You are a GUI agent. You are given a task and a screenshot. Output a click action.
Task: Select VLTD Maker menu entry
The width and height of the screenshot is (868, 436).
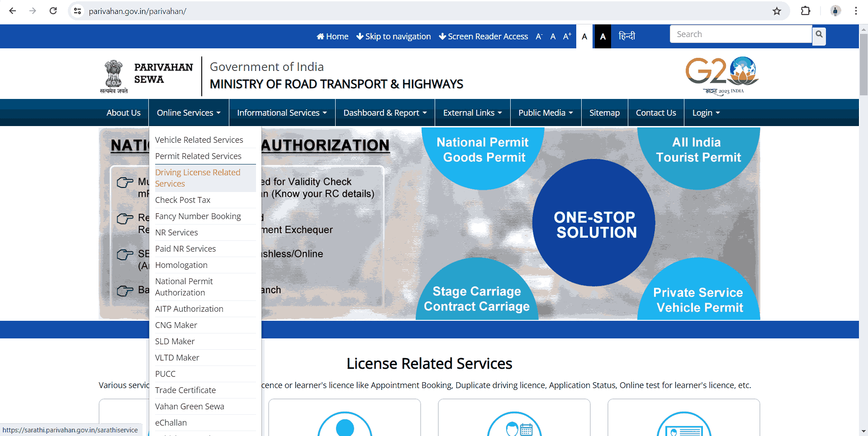coord(205,358)
